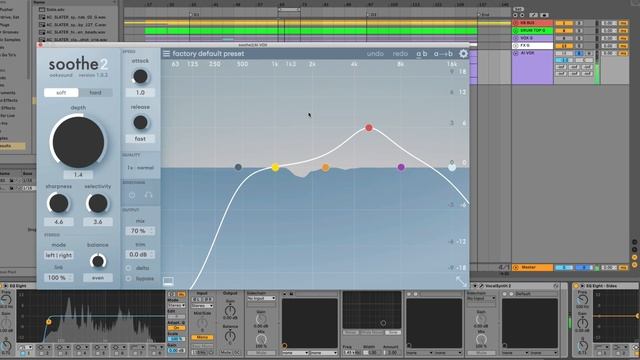Select the VOX G track header
The image size is (640, 360).
point(533,38)
